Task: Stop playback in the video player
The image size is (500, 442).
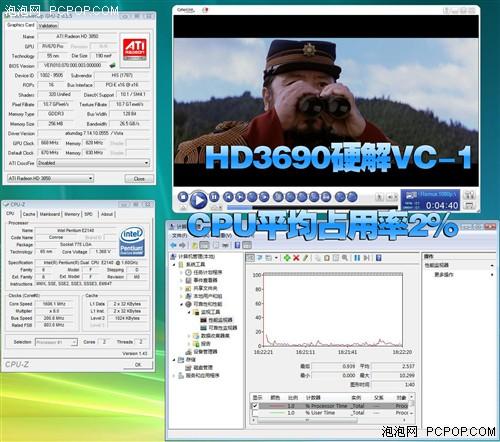Action: (x=183, y=197)
